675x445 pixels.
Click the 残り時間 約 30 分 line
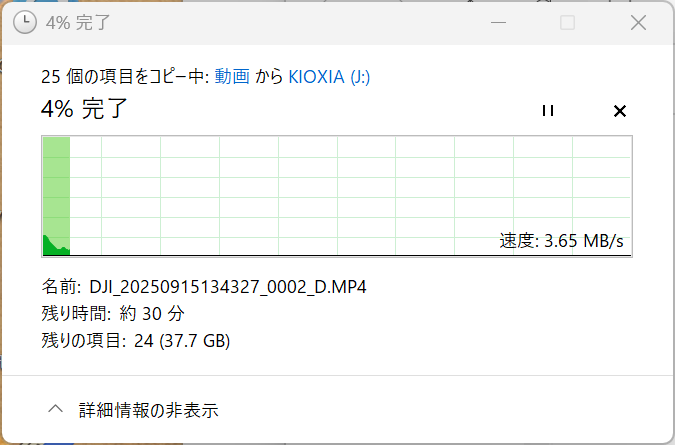pyautogui.click(x=113, y=314)
